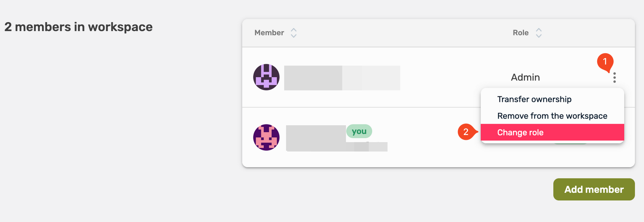Click the purple patterned avatar of the first member
The width and height of the screenshot is (644, 222).
point(266,78)
